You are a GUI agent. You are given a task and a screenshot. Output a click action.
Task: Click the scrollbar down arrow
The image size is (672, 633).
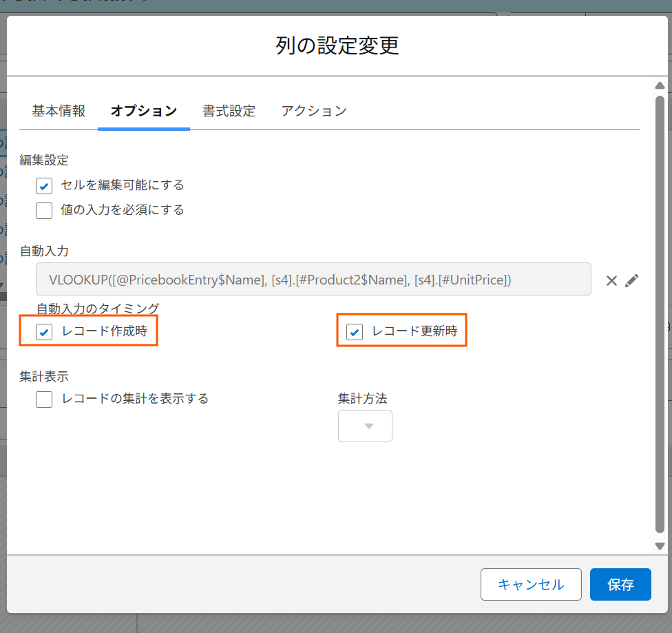pyautogui.click(x=660, y=546)
